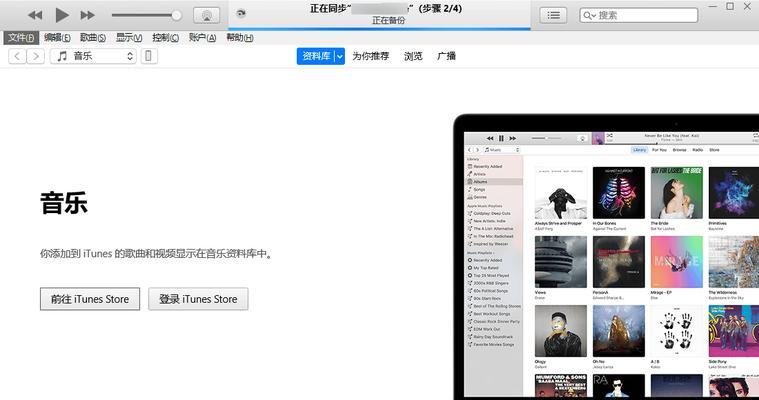
Task: Switch to the 广播 tab
Action: pyautogui.click(x=446, y=56)
